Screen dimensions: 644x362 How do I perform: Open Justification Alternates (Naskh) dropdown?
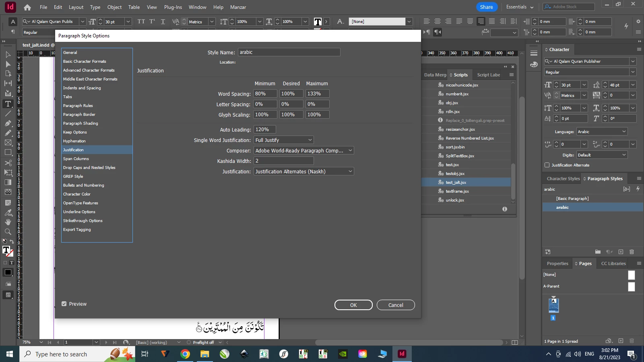pyautogui.click(x=304, y=171)
